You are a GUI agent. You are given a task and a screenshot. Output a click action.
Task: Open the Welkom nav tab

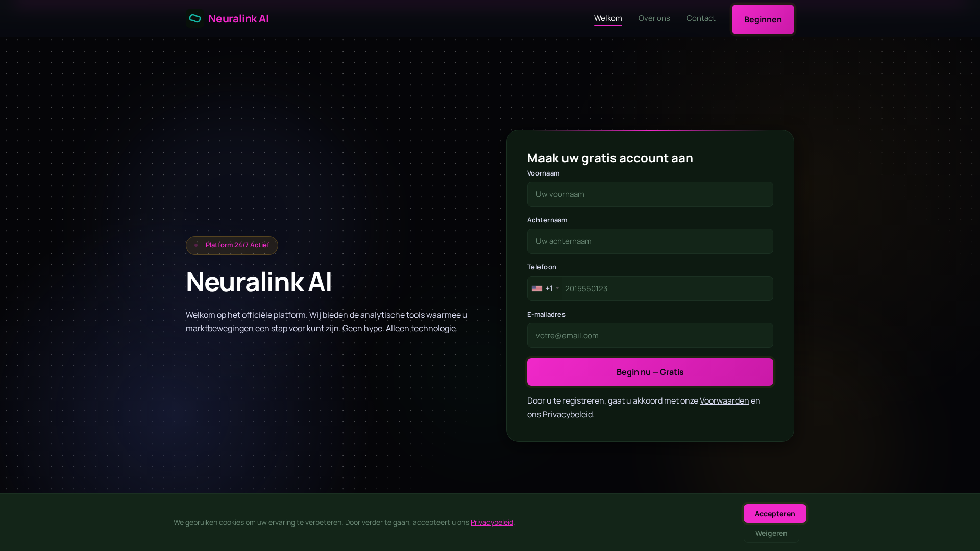point(608,18)
